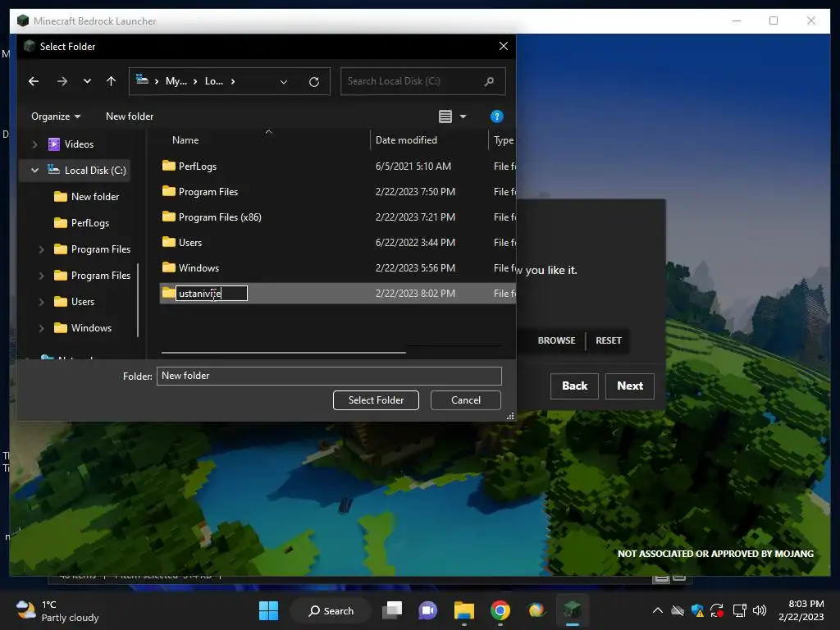840x630 pixels.
Task: Close the Select Folder dialog
Action: [504, 46]
